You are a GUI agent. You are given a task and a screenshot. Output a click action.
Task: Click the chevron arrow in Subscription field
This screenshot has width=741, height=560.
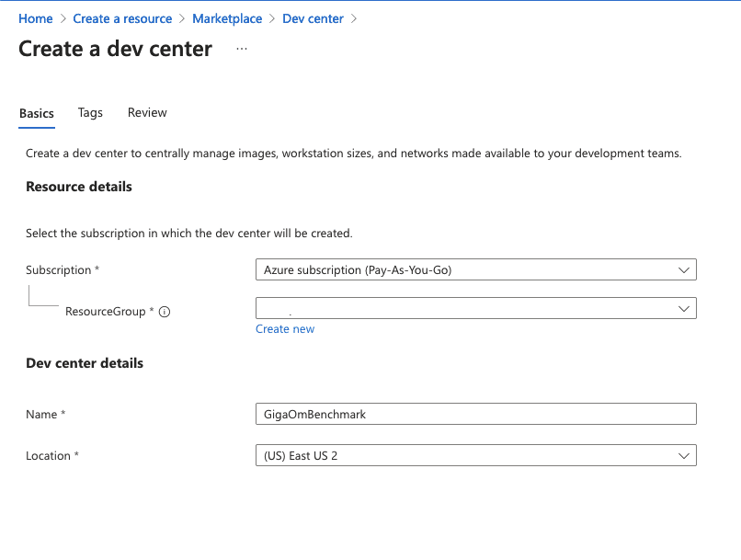(683, 270)
